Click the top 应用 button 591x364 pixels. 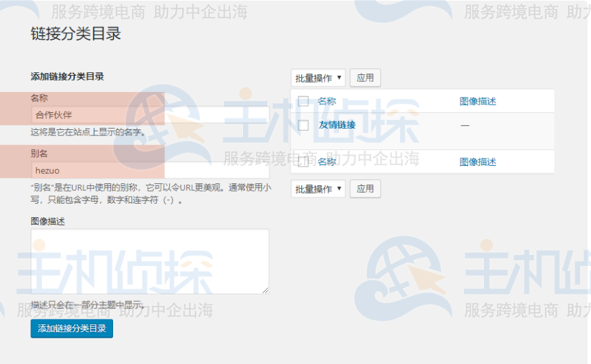pyautogui.click(x=366, y=78)
